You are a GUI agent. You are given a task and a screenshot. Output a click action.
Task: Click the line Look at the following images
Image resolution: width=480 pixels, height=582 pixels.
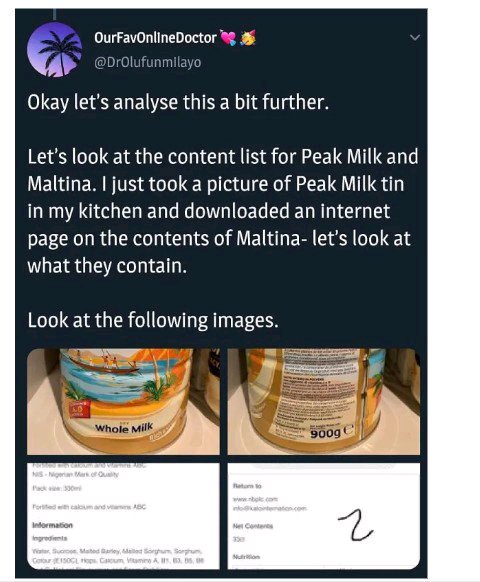tap(153, 320)
